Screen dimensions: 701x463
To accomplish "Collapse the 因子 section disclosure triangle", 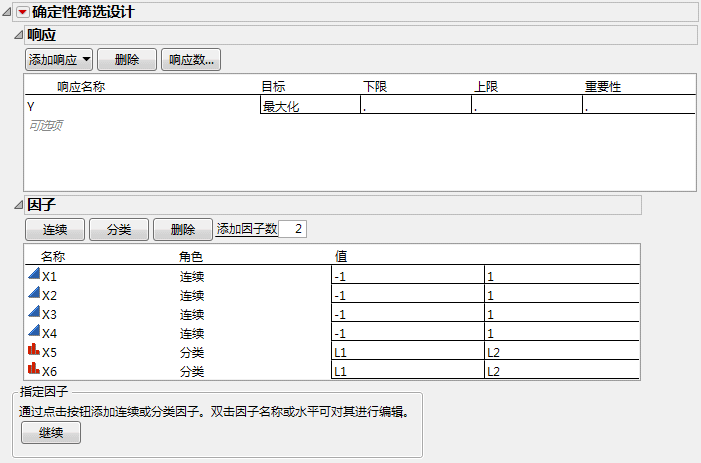I will tap(18, 205).
